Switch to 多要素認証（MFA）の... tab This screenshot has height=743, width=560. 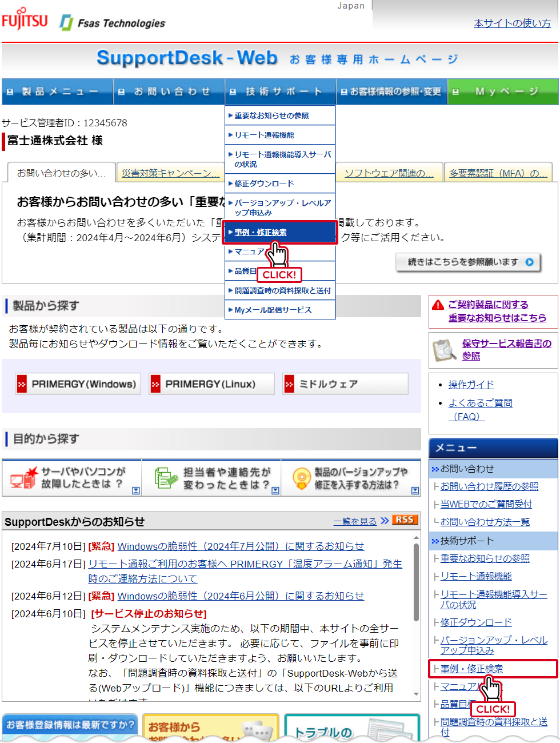click(x=498, y=173)
